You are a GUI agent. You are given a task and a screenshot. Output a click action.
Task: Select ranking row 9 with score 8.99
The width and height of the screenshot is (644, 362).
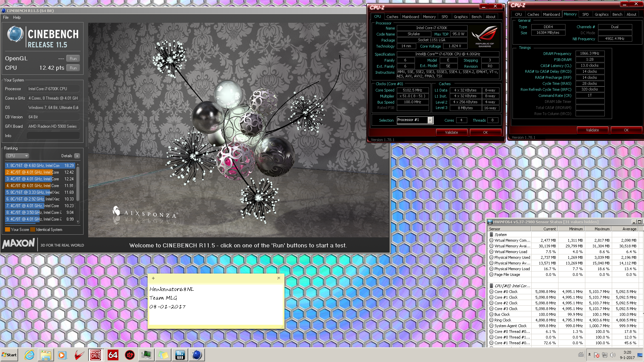pyautogui.click(x=40, y=219)
